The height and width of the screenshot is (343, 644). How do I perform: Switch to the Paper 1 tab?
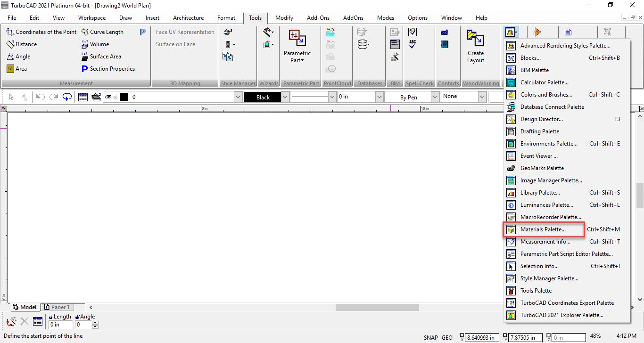pos(57,307)
